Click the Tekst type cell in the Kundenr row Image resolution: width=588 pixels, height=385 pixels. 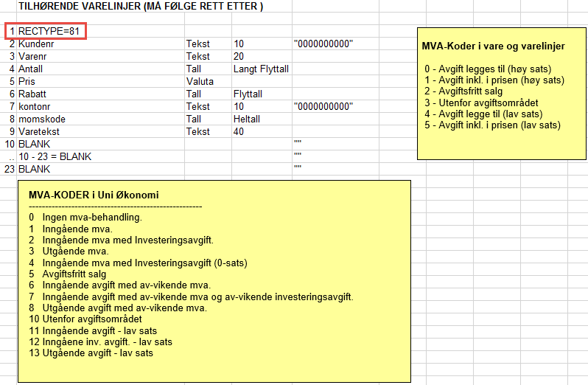click(197, 44)
